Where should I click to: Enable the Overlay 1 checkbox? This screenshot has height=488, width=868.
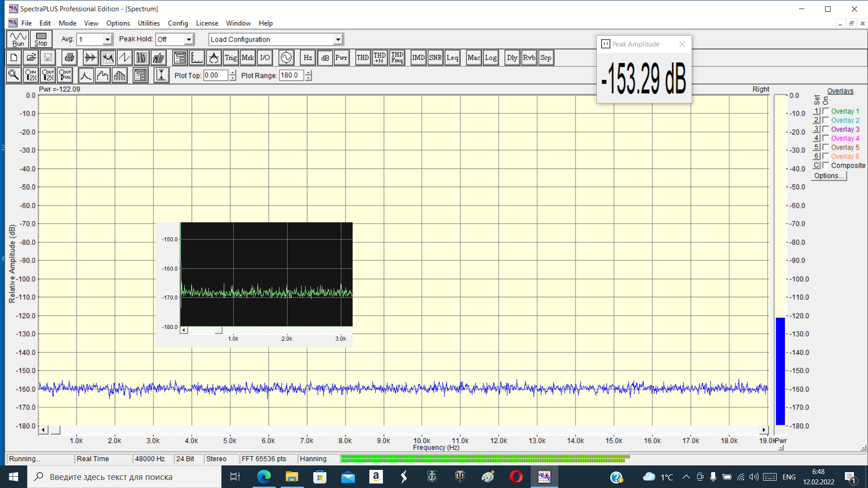point(826,111)
